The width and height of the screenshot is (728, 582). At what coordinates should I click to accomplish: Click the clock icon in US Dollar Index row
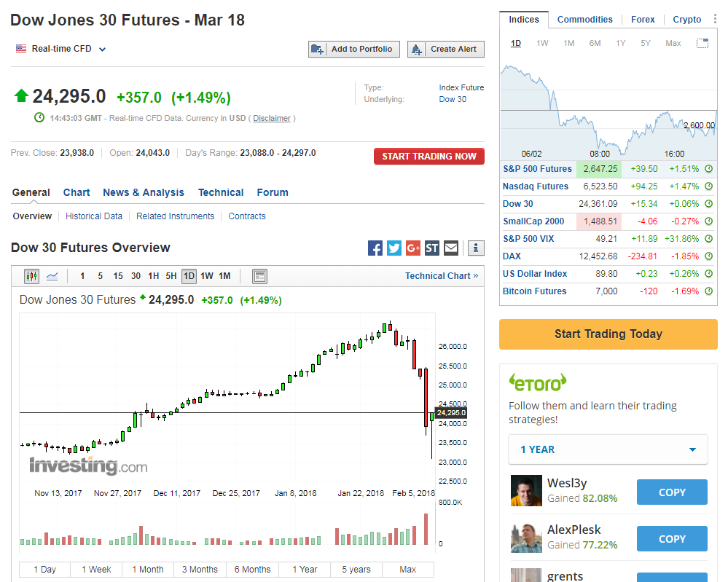tap(708, 273)
